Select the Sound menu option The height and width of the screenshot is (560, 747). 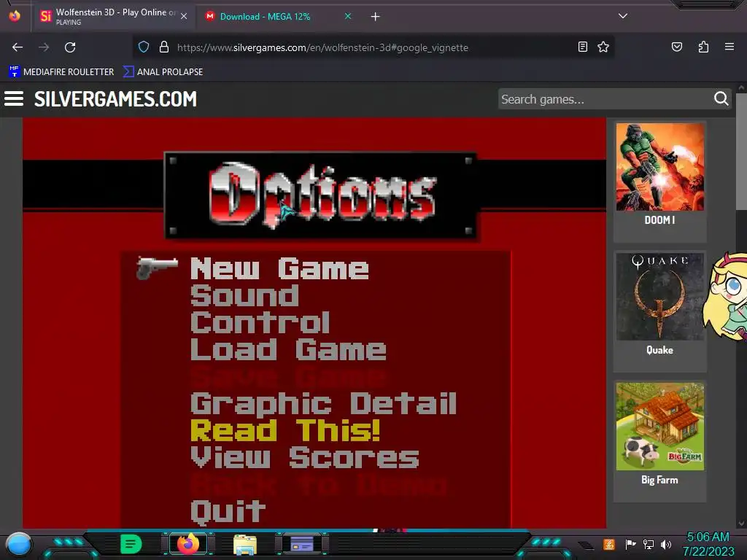pos(244,296)
